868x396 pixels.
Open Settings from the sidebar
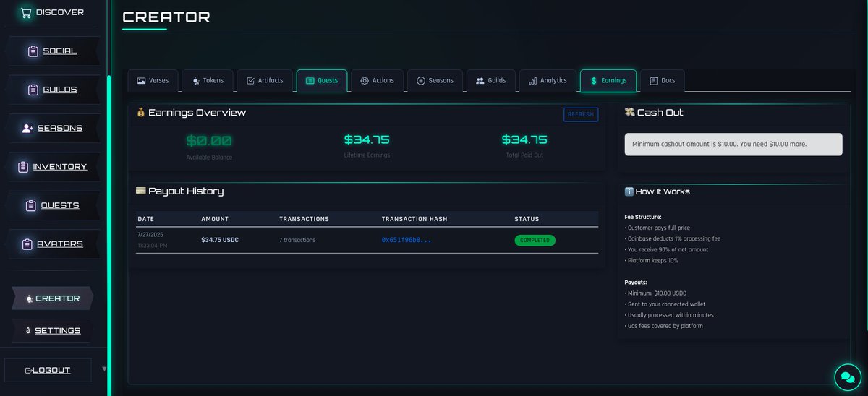coord(51,331)
